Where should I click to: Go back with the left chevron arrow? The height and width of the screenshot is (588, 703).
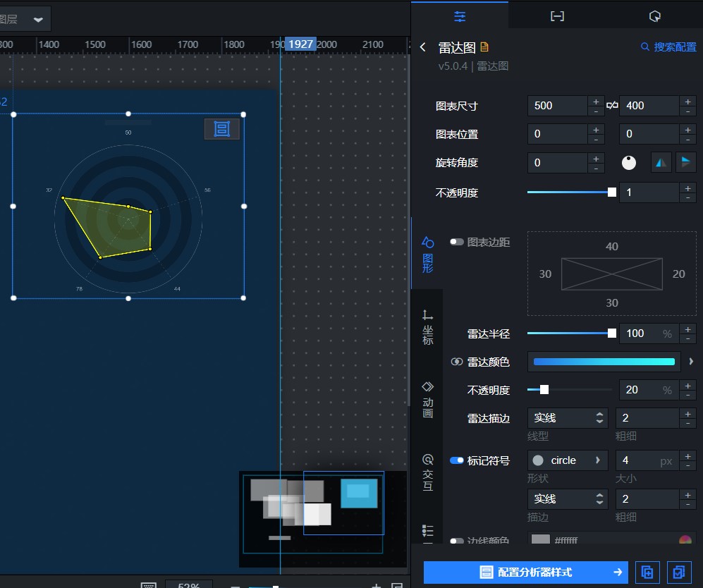point(423,47)
